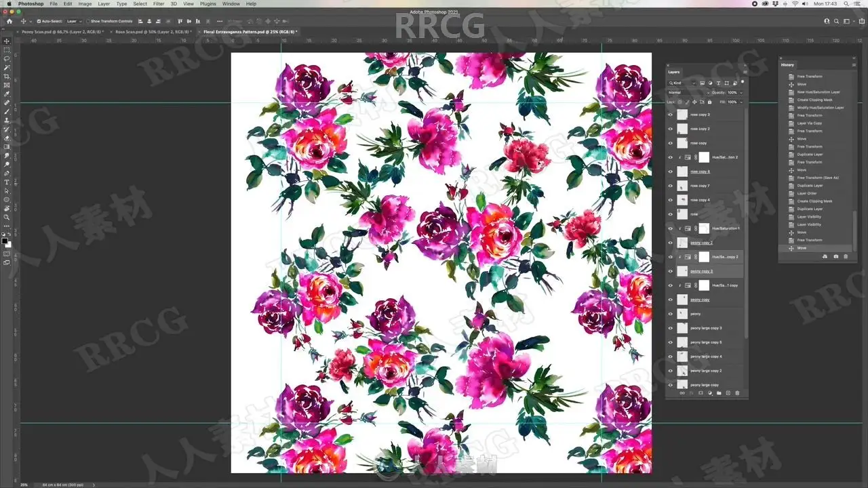Select the Move tool in the toolbar

tap(7, 40)
